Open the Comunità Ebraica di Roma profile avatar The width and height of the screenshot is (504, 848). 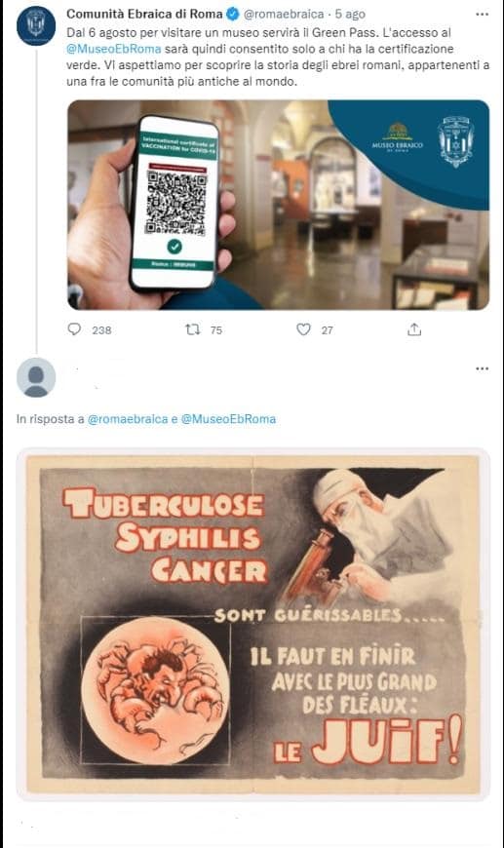point(36,26)
